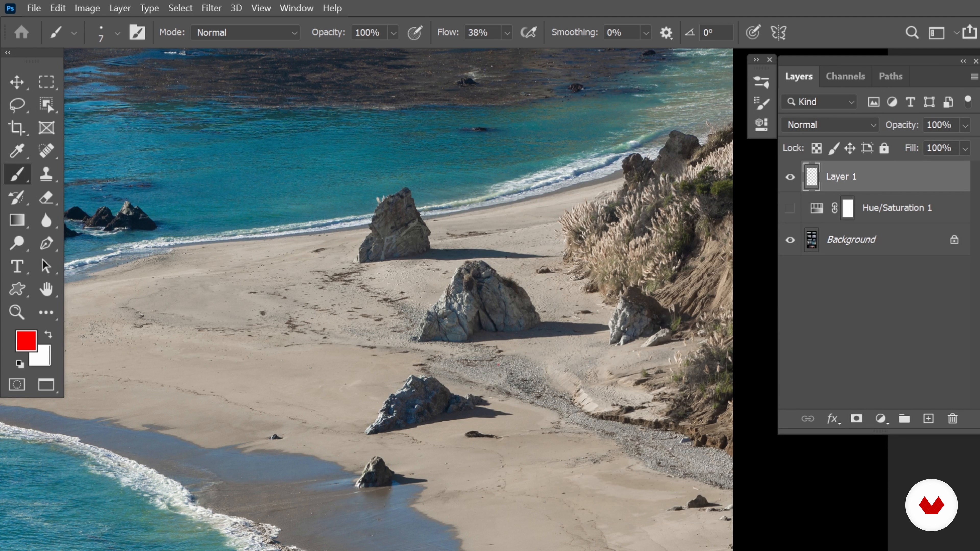Click the Home button in options bar
The image size is (980, 551).
pyautogui.click(x=21, y=32)
